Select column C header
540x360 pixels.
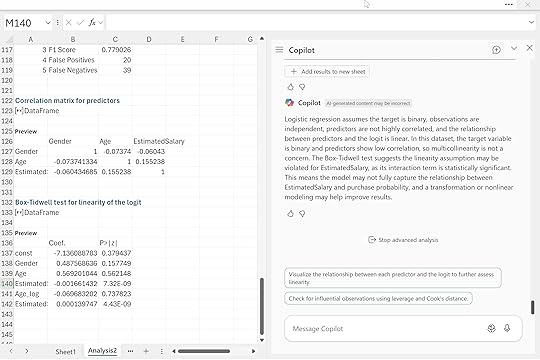point(115,39)
